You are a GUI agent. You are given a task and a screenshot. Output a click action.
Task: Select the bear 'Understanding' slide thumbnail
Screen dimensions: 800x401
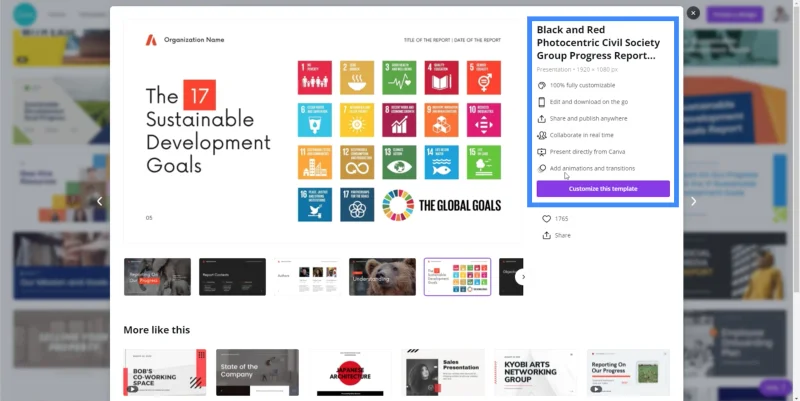tap(382, 277)
